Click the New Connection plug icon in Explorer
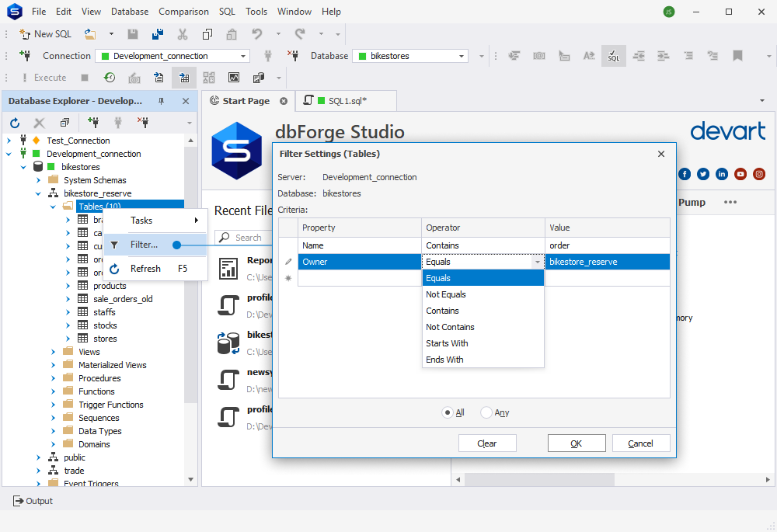Viewport: 777px width, 532px height. point(92,123)
